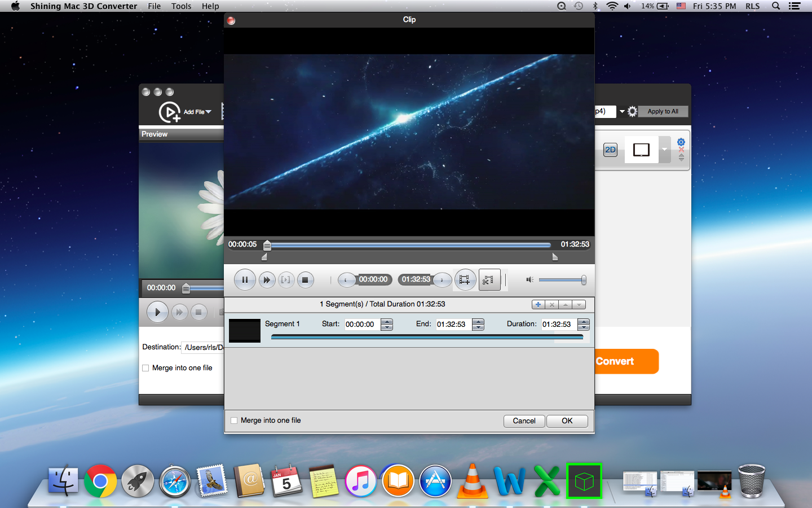
Task: Stop the clip playback
Action: [305, 280]
